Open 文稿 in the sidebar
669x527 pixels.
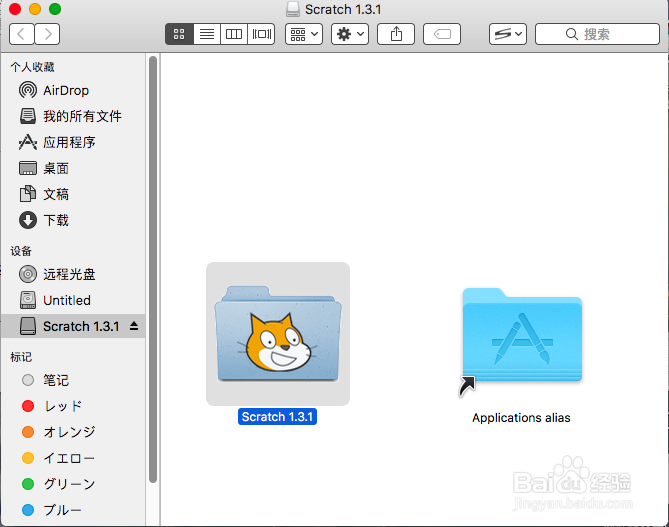73,194
